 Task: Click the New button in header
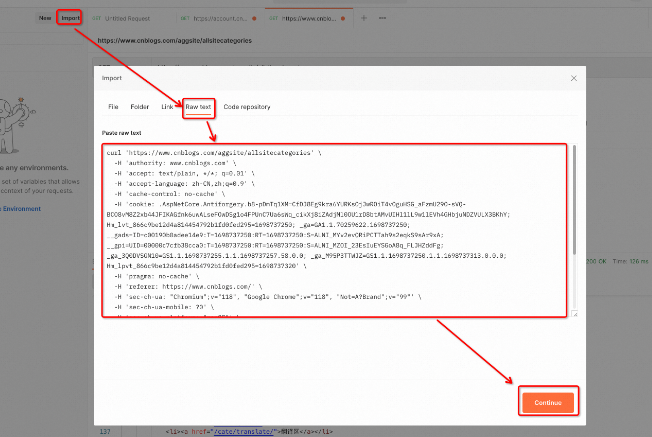(45, 18)
